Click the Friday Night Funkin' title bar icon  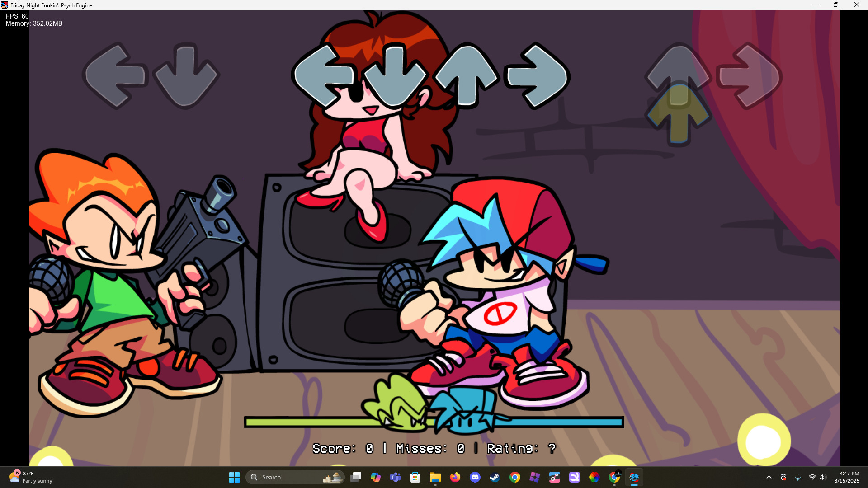click(5, 5)
